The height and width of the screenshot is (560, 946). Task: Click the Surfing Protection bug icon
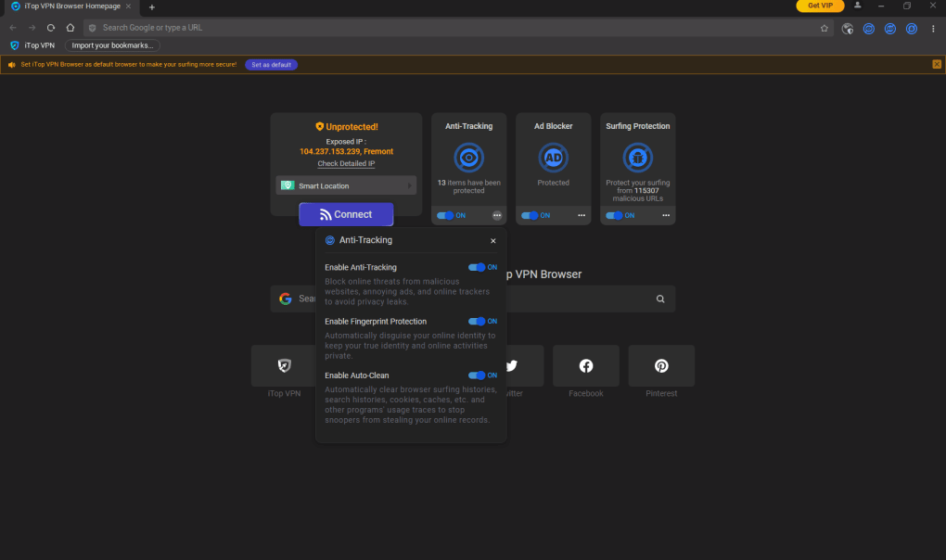(638, 158)
